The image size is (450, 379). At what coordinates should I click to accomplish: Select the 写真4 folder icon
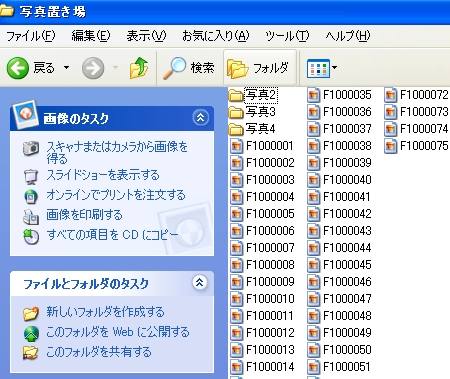[236, 129]
